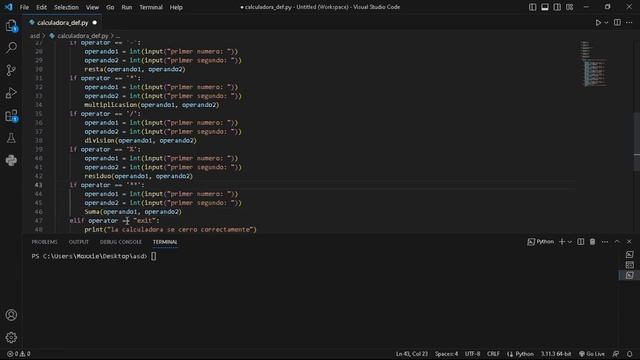This screenshot has width=640, height=360.
Task: Toggle the secondary side bar layout
Action: click(557, 7)
